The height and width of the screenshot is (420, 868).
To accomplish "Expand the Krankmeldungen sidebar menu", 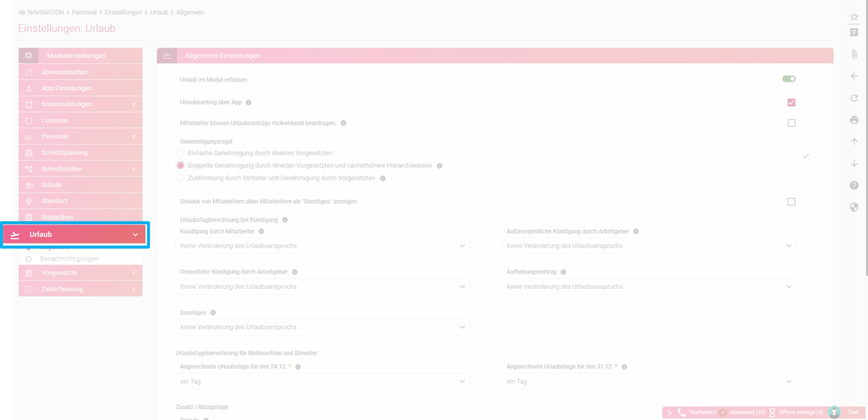I will click(x=80, y=104).
